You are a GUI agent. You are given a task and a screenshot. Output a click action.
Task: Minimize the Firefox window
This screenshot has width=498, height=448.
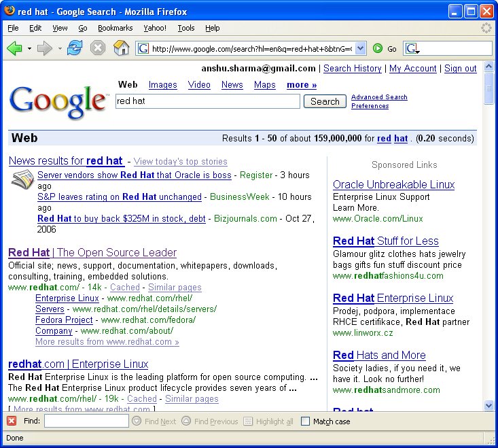(455, 12)
